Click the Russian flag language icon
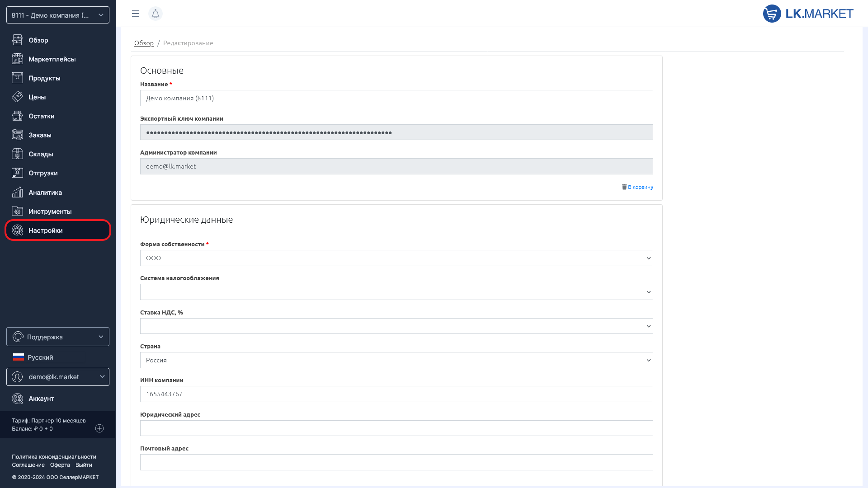This screenshot has width=868, height=488. pyautogui.click(x=19, y=357)
